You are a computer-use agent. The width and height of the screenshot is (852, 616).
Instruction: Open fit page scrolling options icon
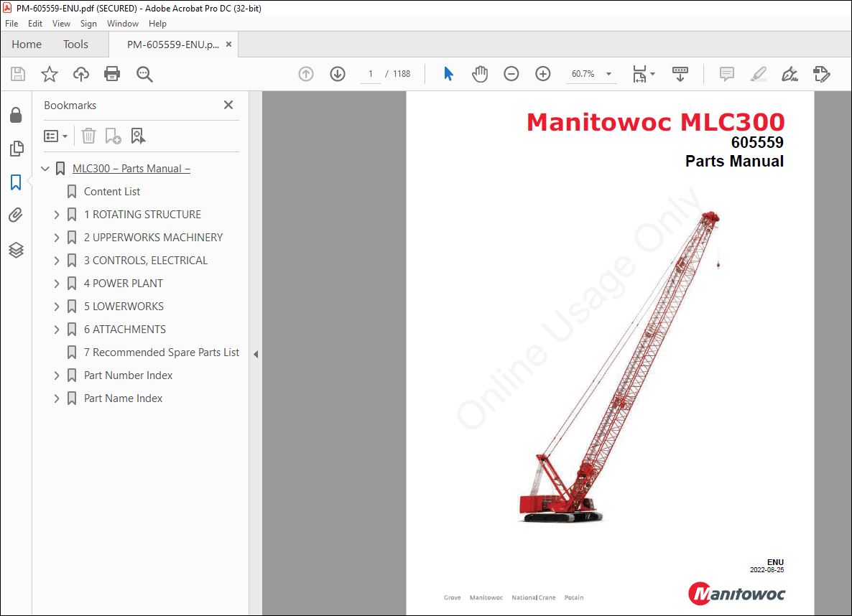[x=644, y=74]
